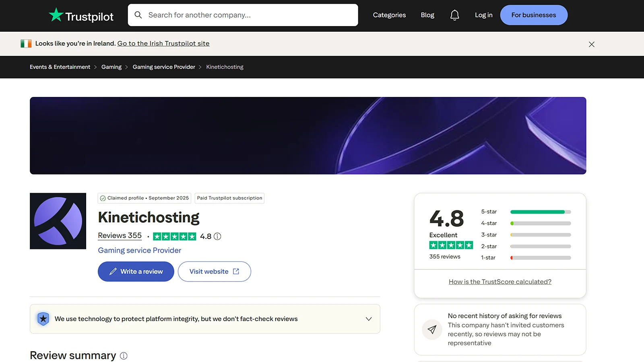Click the Review summary heading

tap(73, 356)
